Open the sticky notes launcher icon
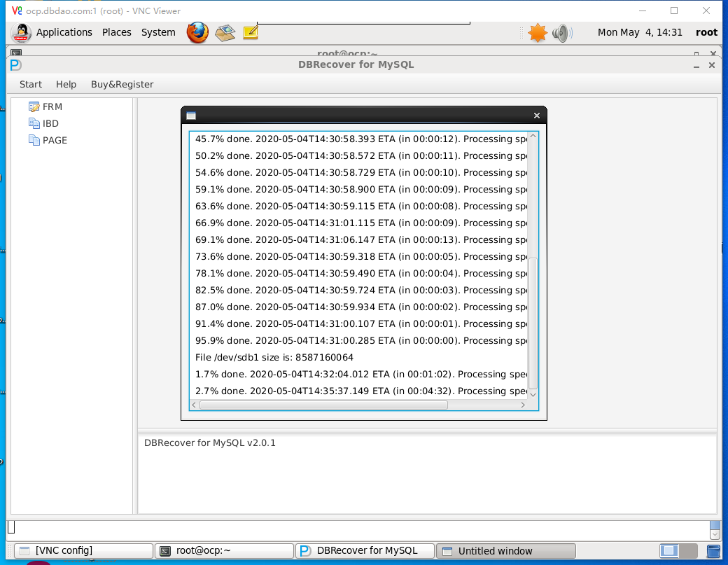Image resolution: width=728 pixels, height=565 pixels. 251,32
